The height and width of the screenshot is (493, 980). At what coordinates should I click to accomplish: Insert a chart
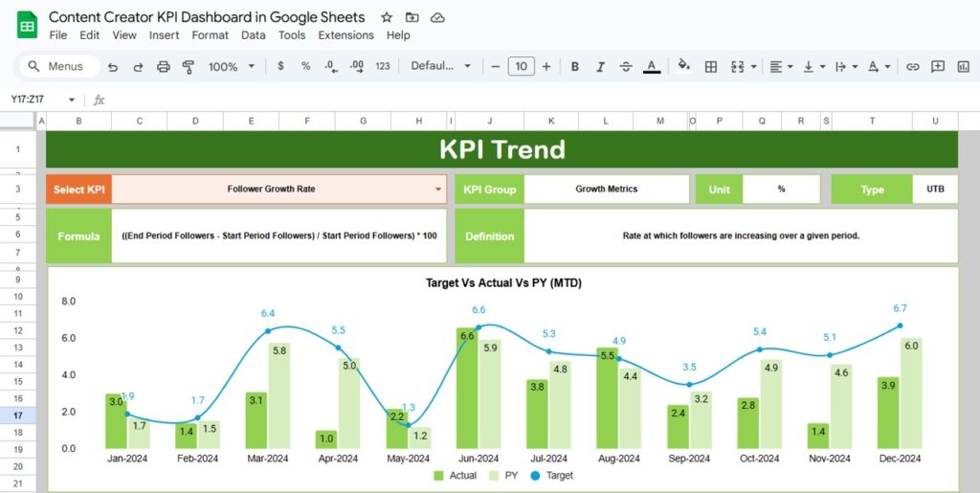[x=963, y=66]
